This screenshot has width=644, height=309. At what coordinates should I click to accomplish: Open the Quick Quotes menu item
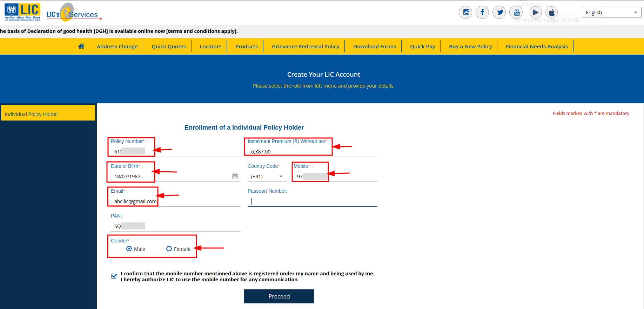169,46
